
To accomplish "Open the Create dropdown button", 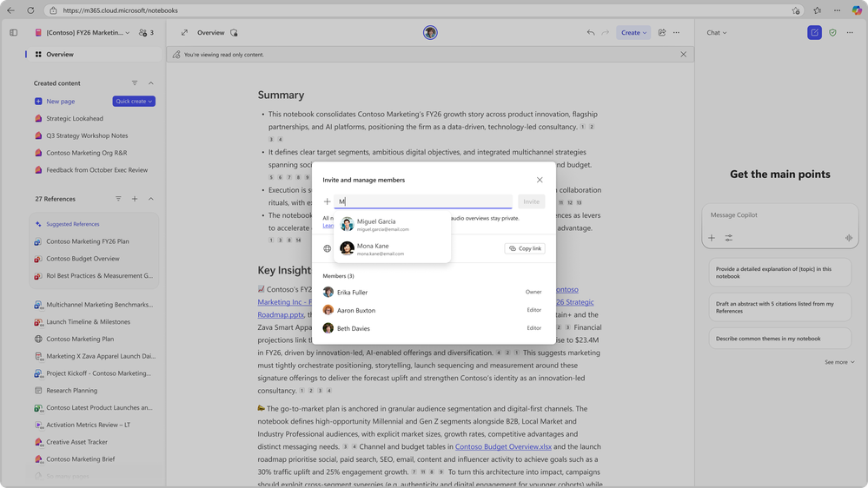I will pyautogui.click(x=633, y=33).
